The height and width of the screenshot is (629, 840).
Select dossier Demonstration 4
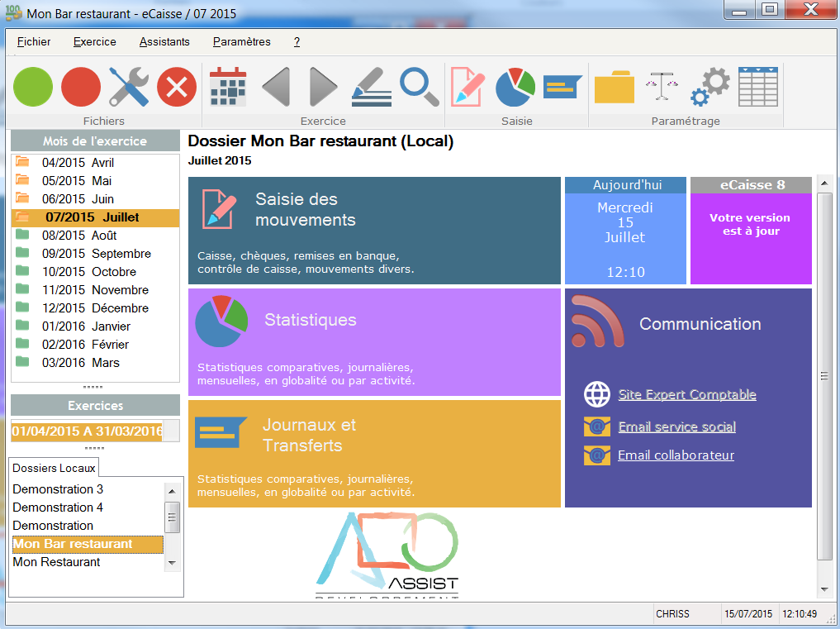pyautogui.click(x=88, y=507)
